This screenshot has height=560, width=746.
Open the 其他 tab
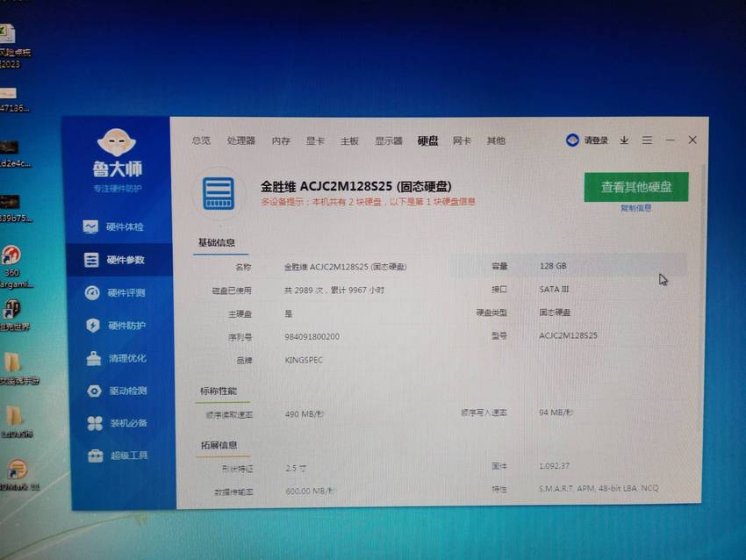[x=496, y=140]
